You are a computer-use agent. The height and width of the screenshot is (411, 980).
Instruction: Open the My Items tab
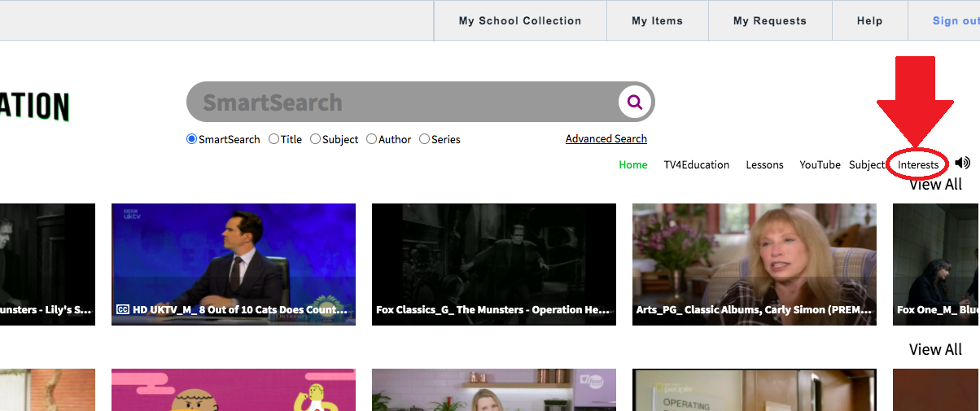658,20
